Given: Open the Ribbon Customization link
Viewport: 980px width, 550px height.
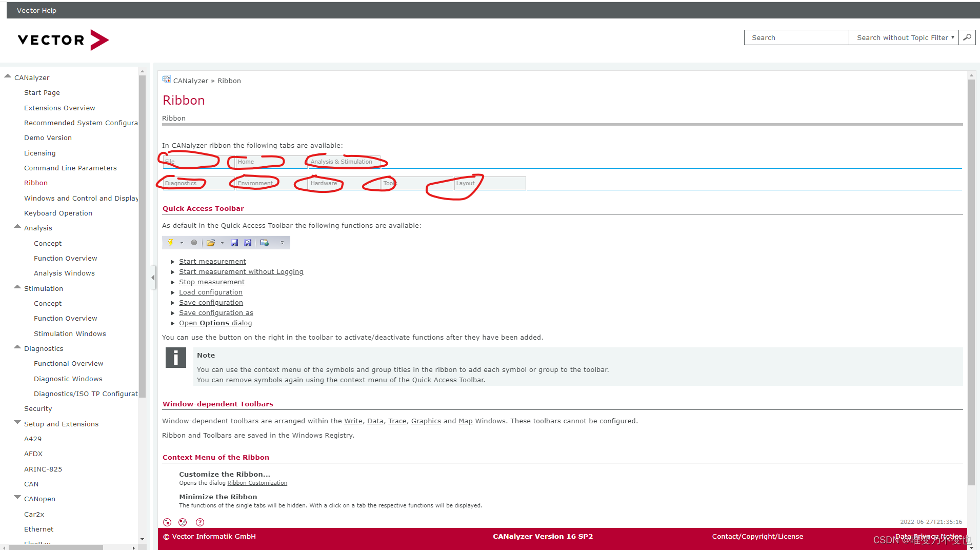Looking at the screenshot, I should point(257,483).
